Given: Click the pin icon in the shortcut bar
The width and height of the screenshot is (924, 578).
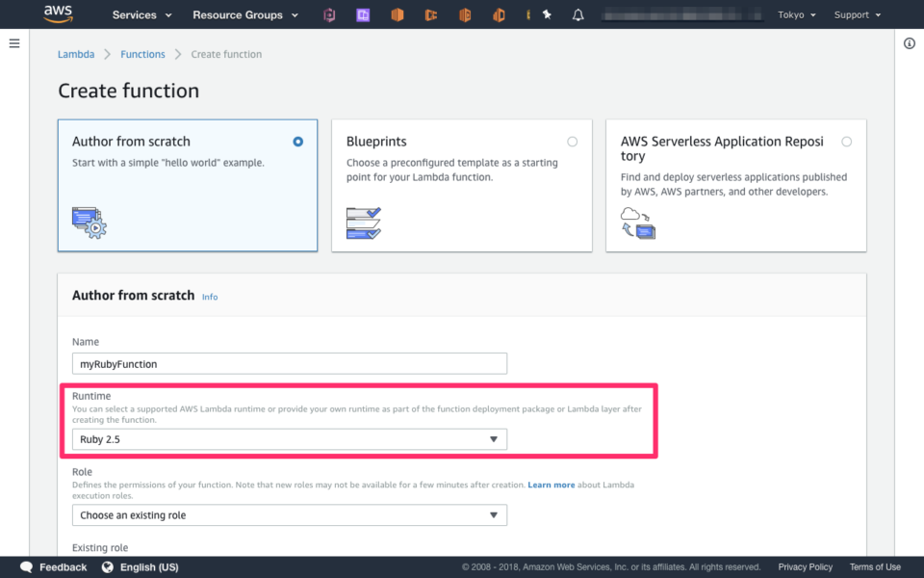Looking at the screenshot, I should (546, 14).
